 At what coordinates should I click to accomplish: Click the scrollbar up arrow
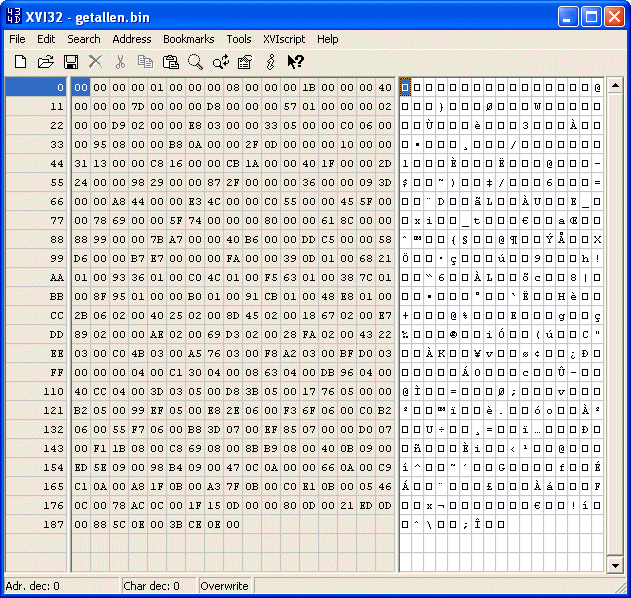click(x=616, y=87)
